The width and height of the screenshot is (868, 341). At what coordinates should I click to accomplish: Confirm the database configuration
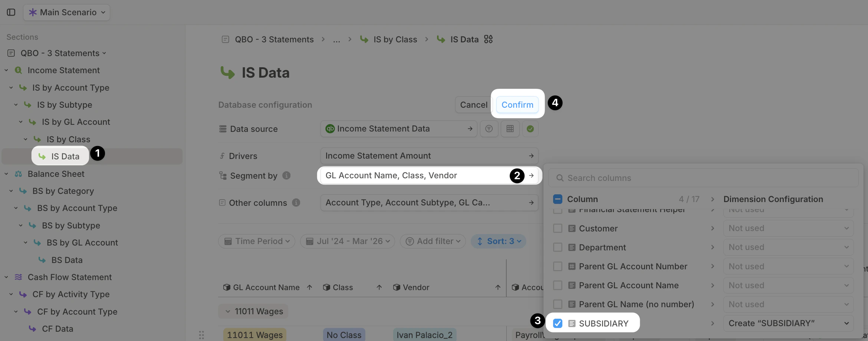pos(517,105)
